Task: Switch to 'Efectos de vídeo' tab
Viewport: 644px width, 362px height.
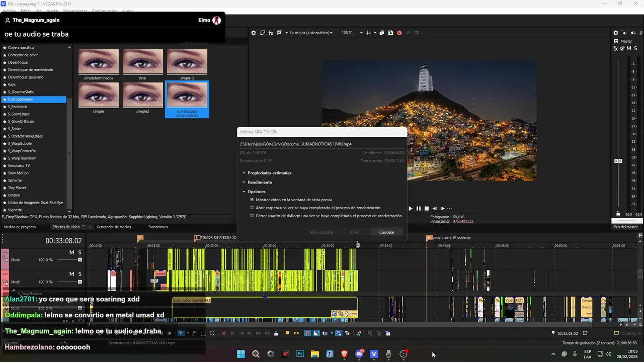Action: click(66, 227)
